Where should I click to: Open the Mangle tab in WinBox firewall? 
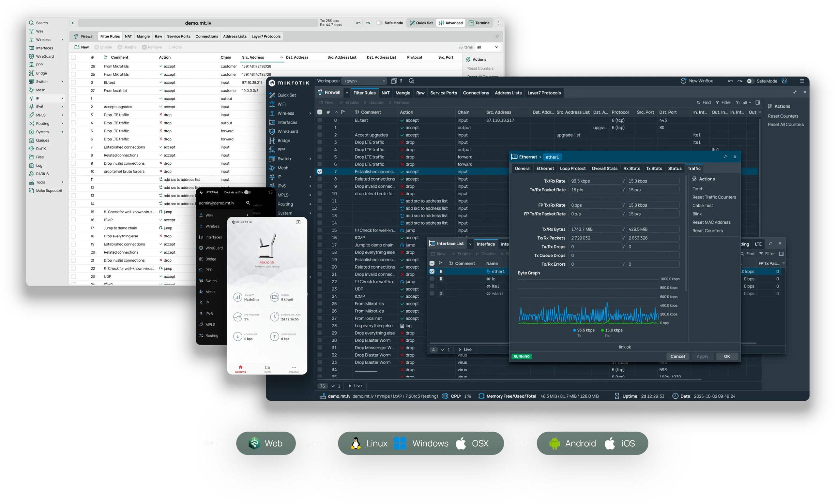[x=402, y=93]
